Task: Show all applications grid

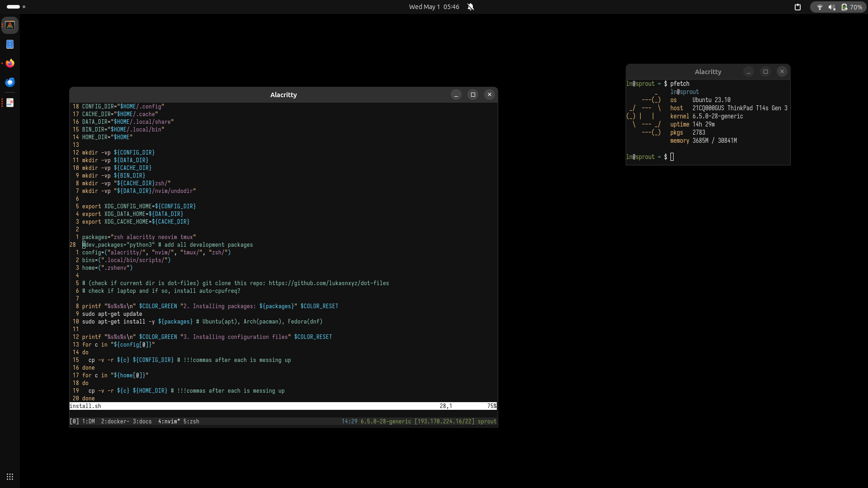Action: (10, 477)
